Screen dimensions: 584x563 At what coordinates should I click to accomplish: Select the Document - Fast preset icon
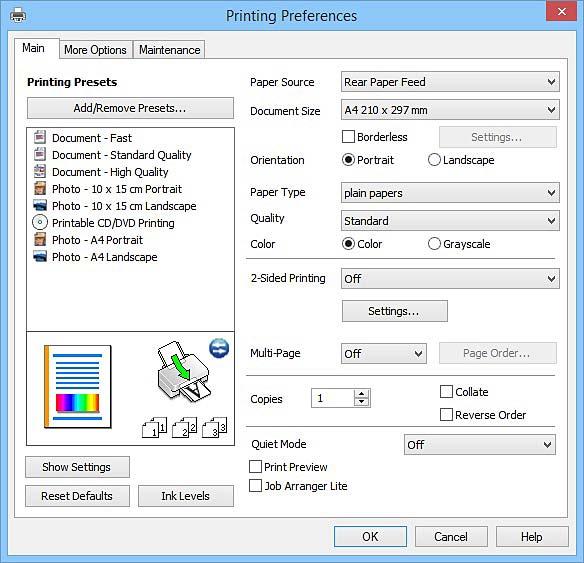[x=40, y=137]
